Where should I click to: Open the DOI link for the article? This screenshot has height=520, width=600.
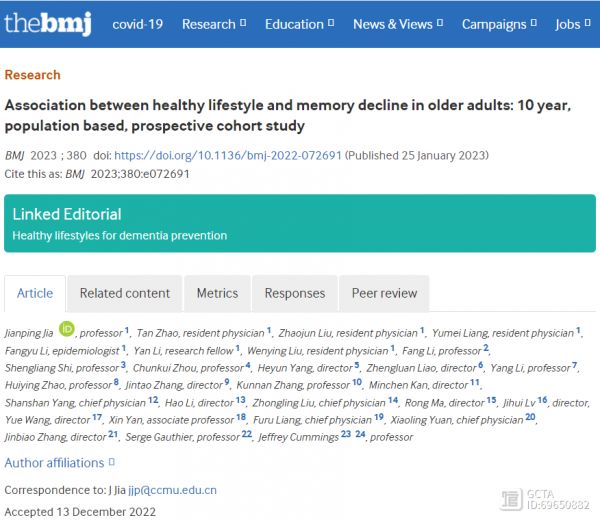(x=228, y=155)
